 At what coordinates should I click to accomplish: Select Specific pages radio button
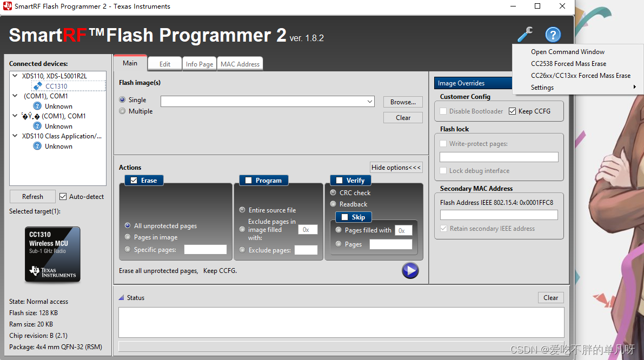128,249
